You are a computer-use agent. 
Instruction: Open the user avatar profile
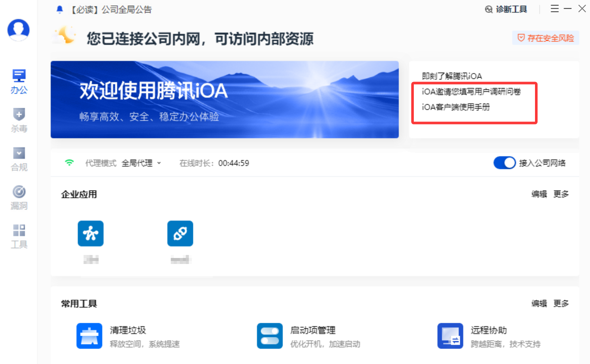point(18,30)
